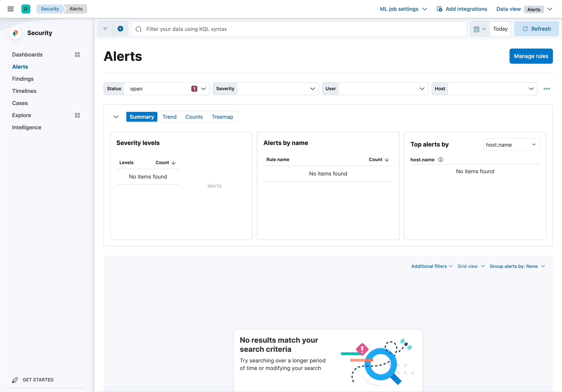Go to Dashboards in sidebar
Screen dimensions: 562x392
[x=27, y=55]
